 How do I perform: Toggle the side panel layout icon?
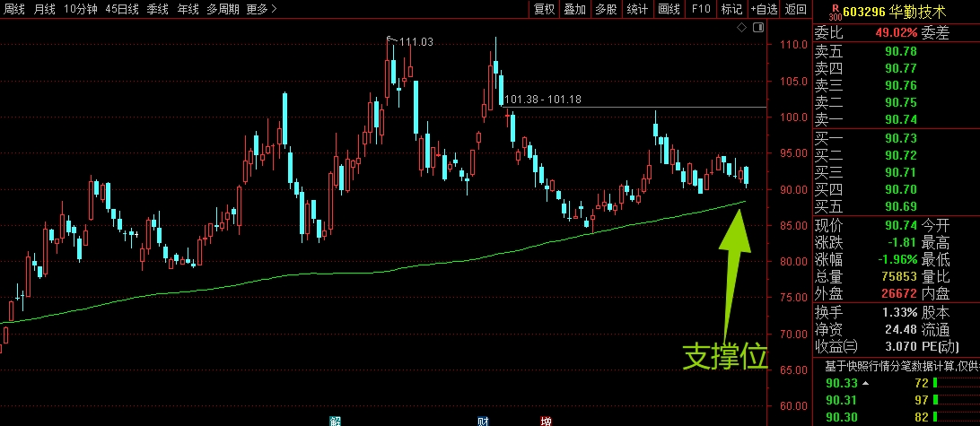pyautogui.click(x=758, y=28)
